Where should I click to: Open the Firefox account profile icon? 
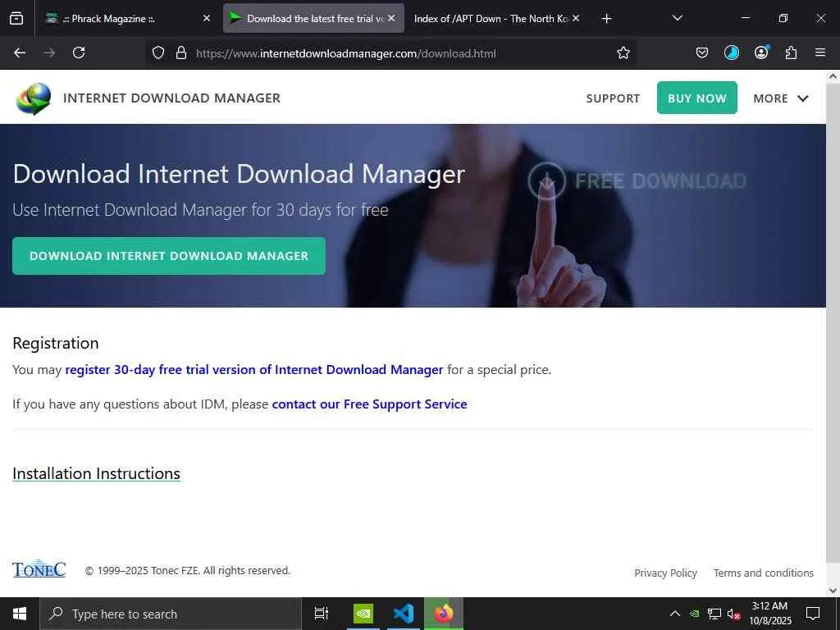click(x=761, y=52)
